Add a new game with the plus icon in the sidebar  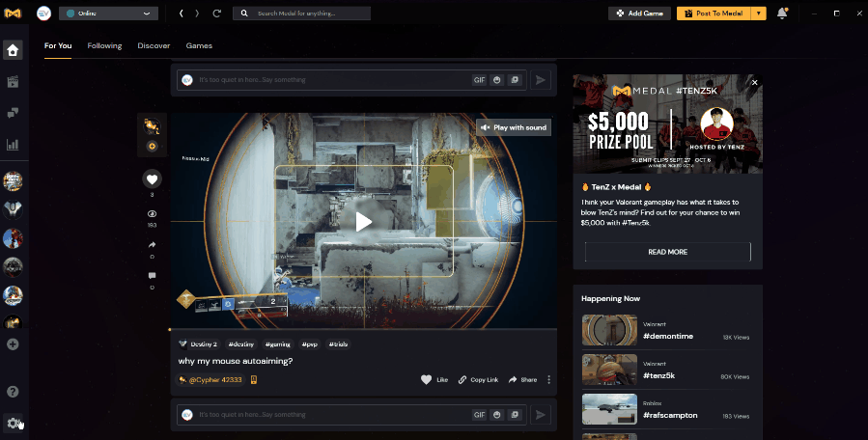click(13, 344)
